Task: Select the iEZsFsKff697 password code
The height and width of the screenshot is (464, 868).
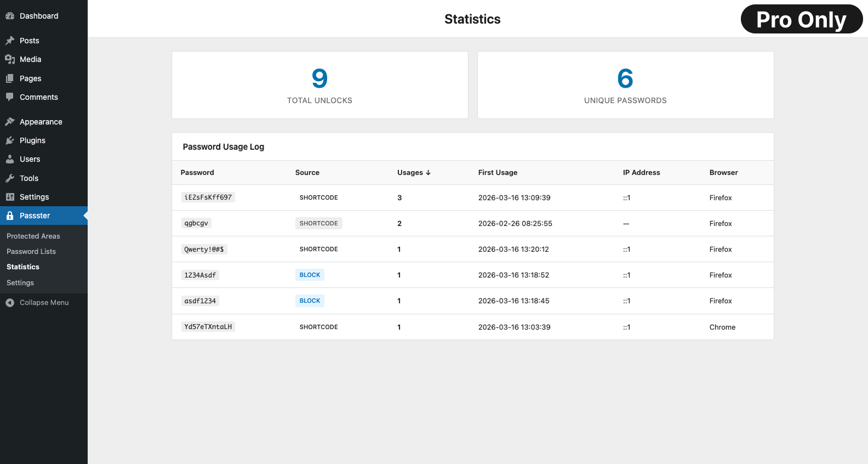Action: (x=208, y=197)
